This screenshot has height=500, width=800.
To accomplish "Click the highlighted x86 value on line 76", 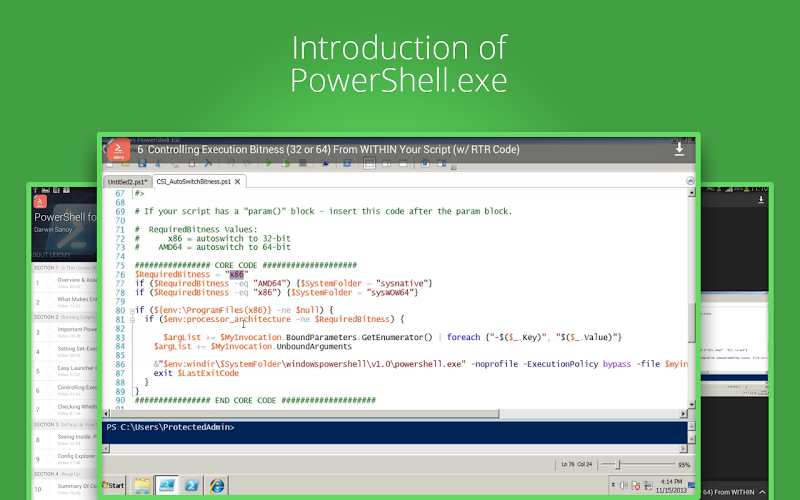I will point(236,274).
